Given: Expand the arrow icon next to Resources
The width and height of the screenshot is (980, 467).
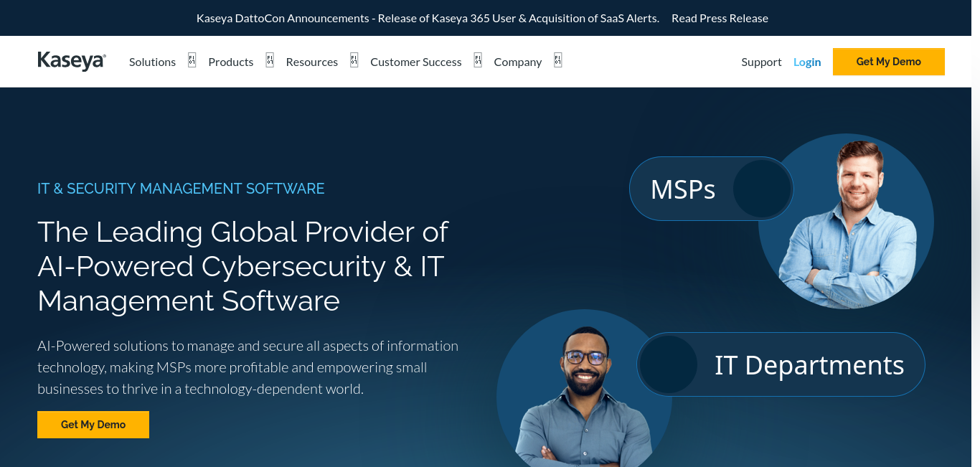Looking at the screenshot, I should coord(354,60).
